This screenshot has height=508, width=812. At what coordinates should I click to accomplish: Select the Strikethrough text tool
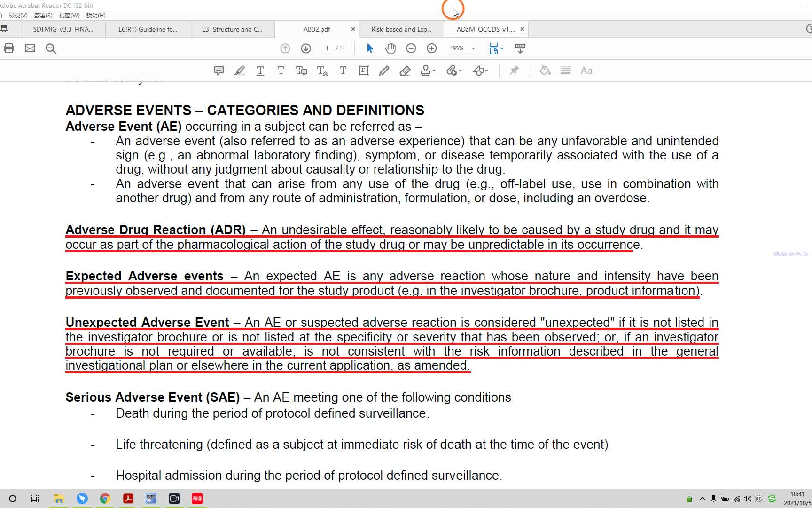pyautogui.click(x=281, y=71)
